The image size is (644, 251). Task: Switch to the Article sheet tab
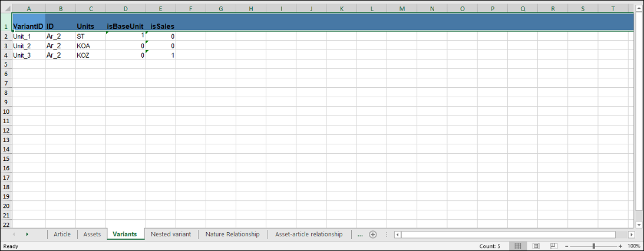(62, 234)
